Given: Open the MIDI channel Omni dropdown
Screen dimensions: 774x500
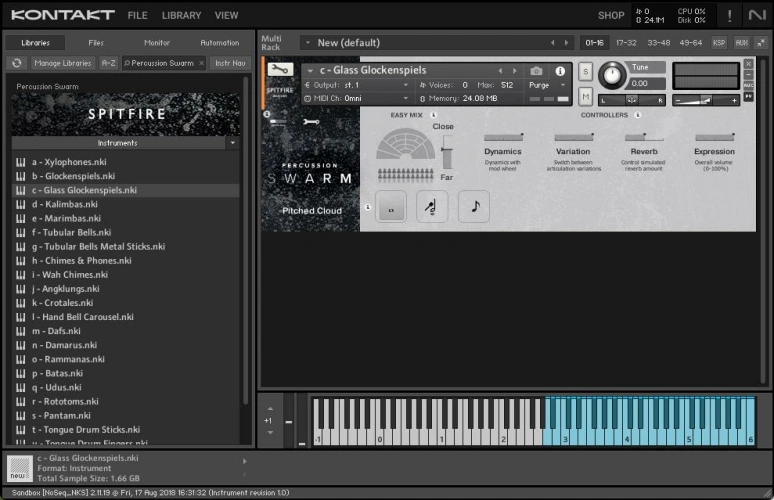Looking at the screenshot, I should [x=358, y=98].
